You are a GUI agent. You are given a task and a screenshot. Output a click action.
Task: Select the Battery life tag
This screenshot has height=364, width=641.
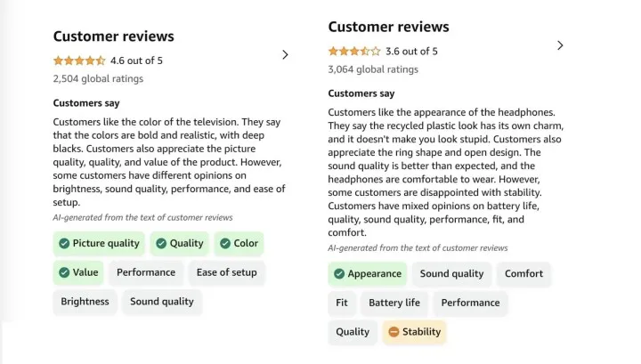(394, 303)
